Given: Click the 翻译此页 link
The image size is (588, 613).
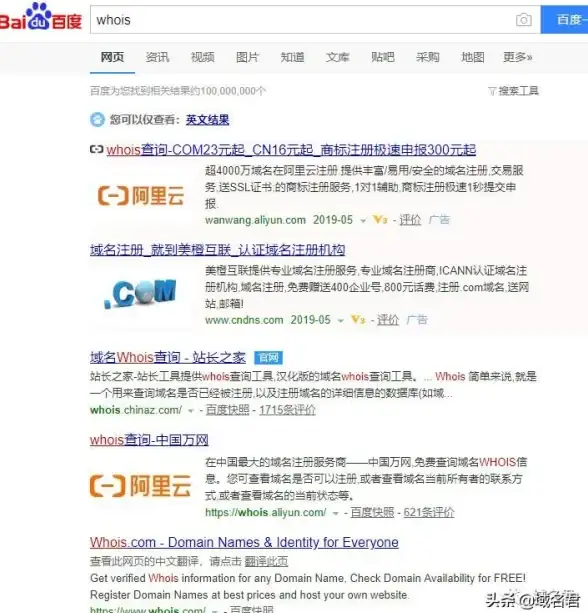Looking at the screenshot, I should [x=266, y=561].
